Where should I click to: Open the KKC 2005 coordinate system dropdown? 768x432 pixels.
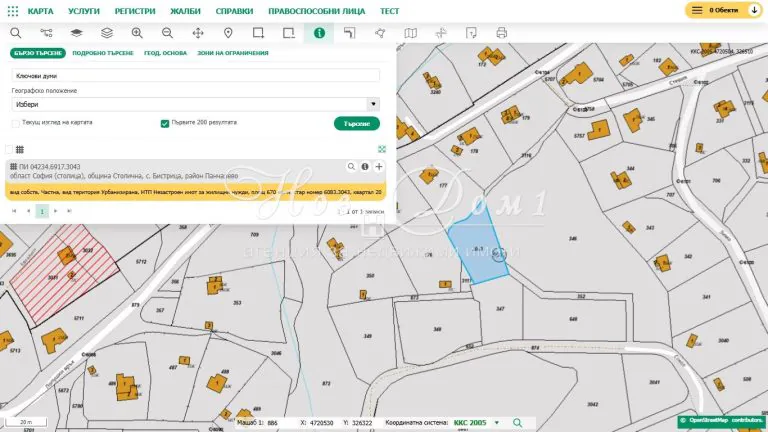click(477, 423)
